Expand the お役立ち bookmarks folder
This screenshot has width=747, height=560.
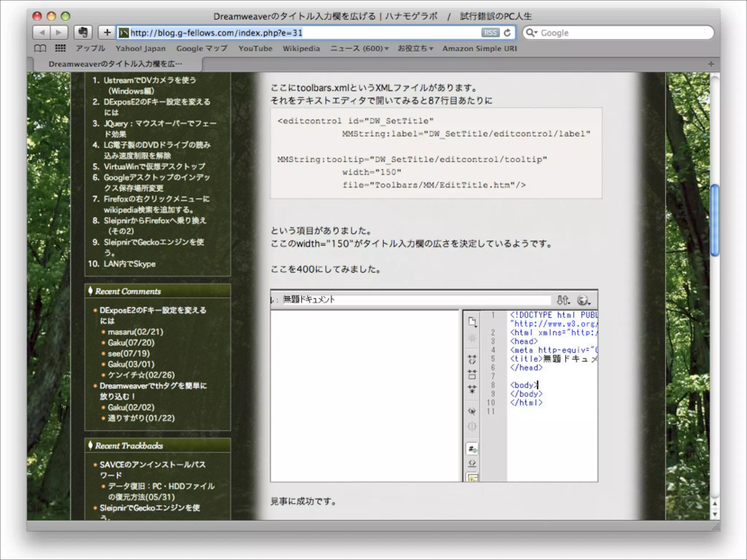coord(415,48)
